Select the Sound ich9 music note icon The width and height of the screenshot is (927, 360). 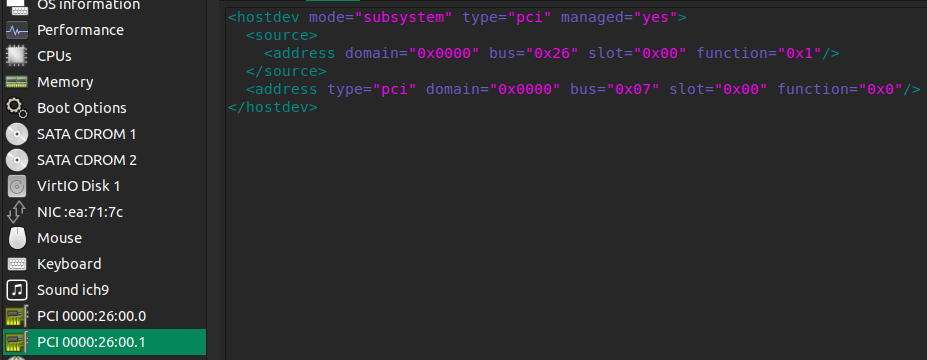point(17,290)
